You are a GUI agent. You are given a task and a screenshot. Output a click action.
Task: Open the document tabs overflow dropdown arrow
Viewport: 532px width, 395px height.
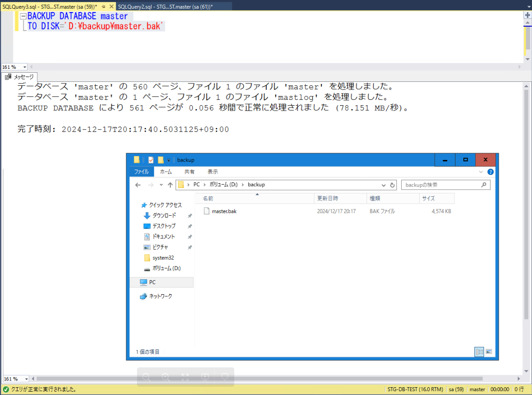pos(529,6)
